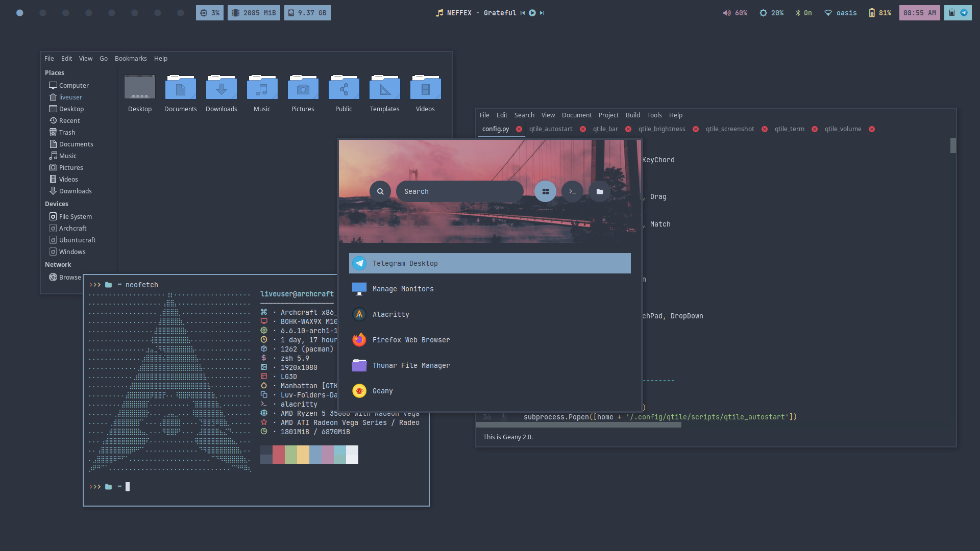Select the file browser mode icon
The height and width of the screenshot is (551, 980).
[600, 191]
